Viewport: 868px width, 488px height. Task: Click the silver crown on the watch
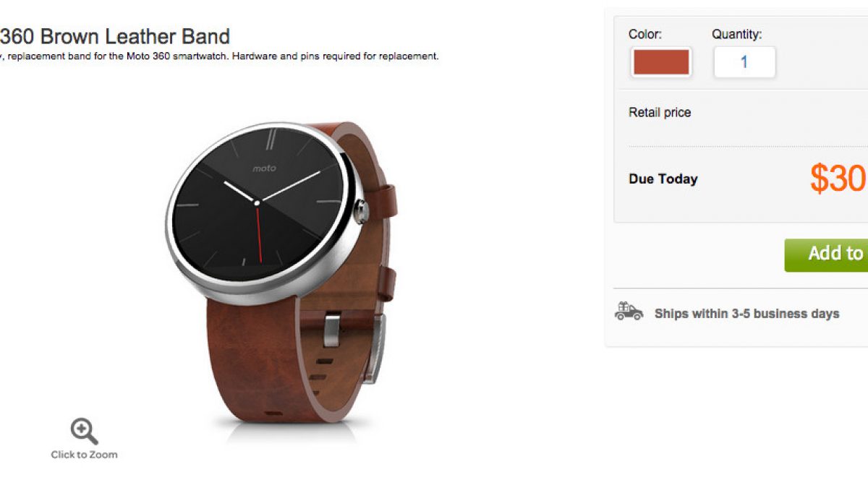(x=363, y=212)
